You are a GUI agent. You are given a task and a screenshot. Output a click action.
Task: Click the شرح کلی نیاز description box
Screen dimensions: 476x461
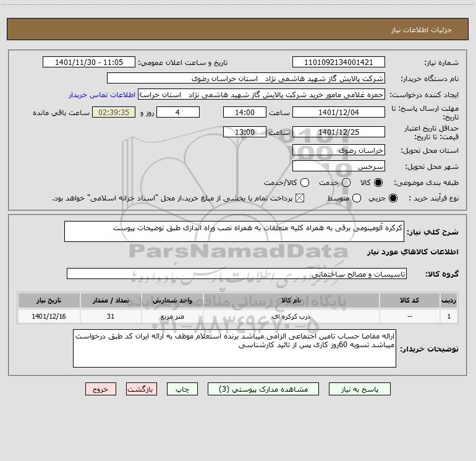coord(234,231)
